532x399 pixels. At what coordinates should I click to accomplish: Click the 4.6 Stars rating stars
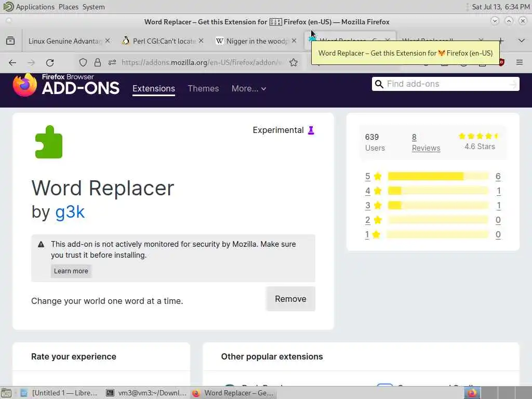(x=480, y=136)
